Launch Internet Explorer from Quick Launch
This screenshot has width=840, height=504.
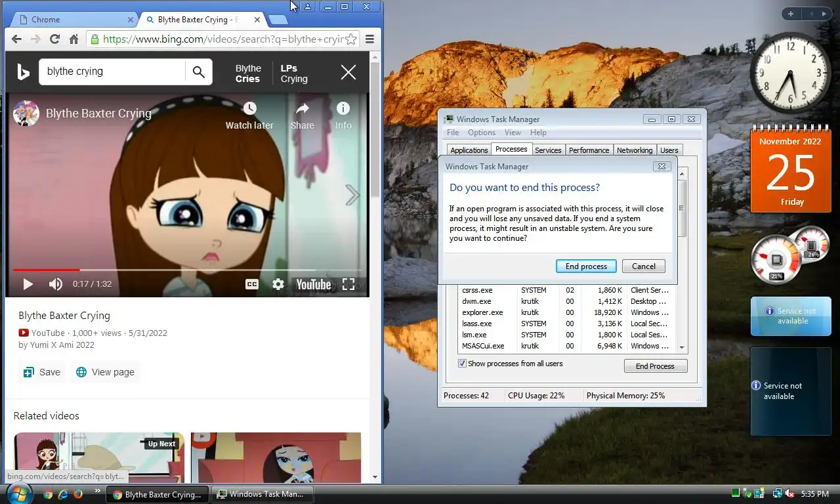click(63, 494)
